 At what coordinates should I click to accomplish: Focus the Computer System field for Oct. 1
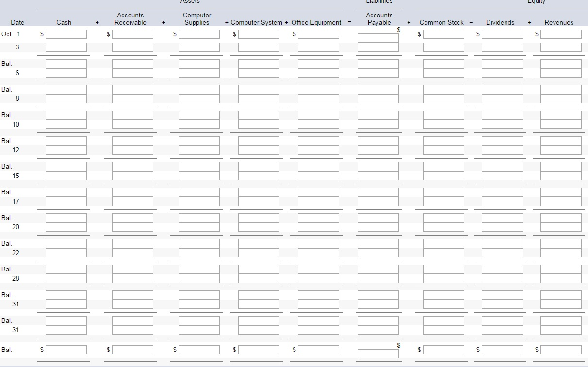tap(259, 34)
